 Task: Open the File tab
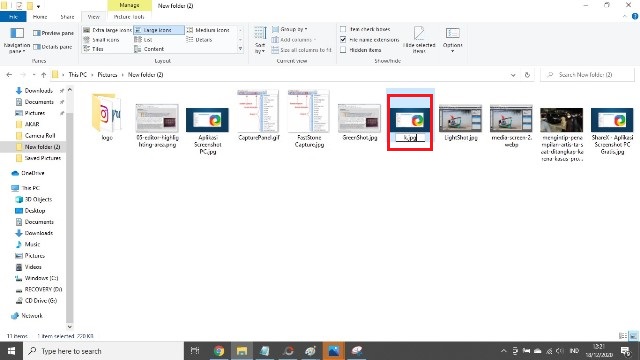[x=13, y=17]
